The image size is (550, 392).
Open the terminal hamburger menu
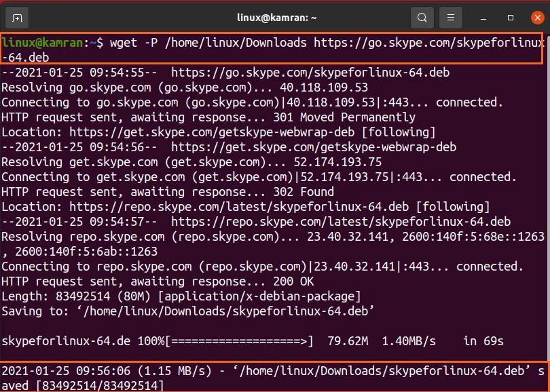tap(448, 17)
